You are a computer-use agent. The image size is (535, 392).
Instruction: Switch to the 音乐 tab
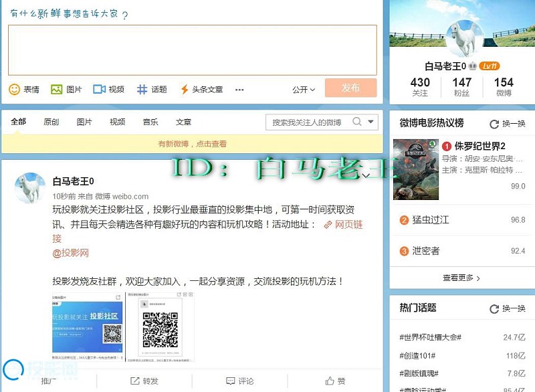[150, 122]
